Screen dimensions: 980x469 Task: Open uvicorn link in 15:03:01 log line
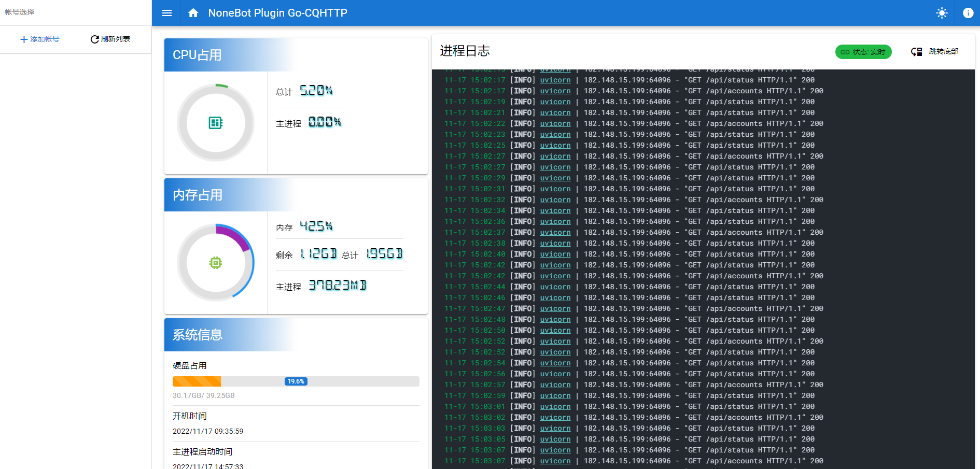coord(555,407)
